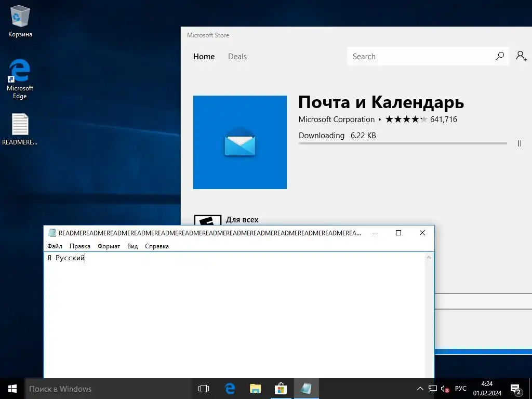This screenshot has height=399, width=532.
Task: Open the Windows Start menu
Action: [x=12, y=389]
